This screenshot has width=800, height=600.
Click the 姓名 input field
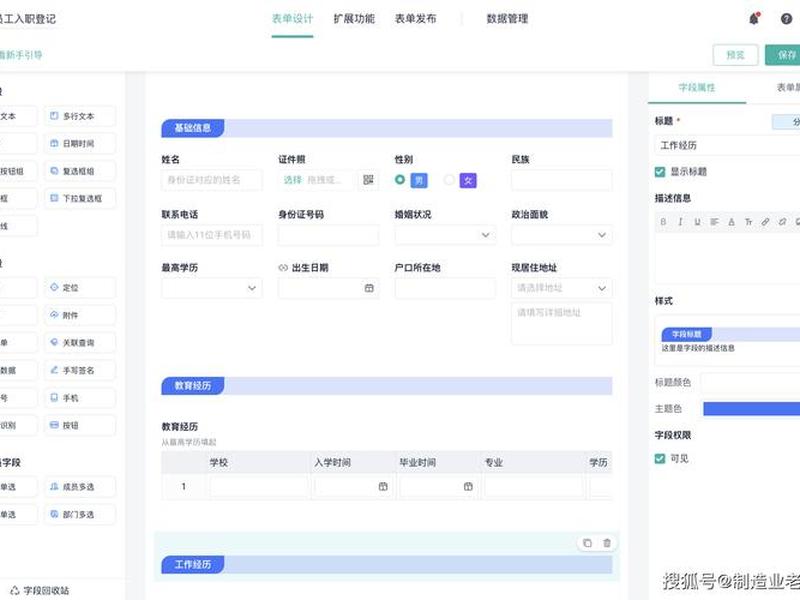212,180
